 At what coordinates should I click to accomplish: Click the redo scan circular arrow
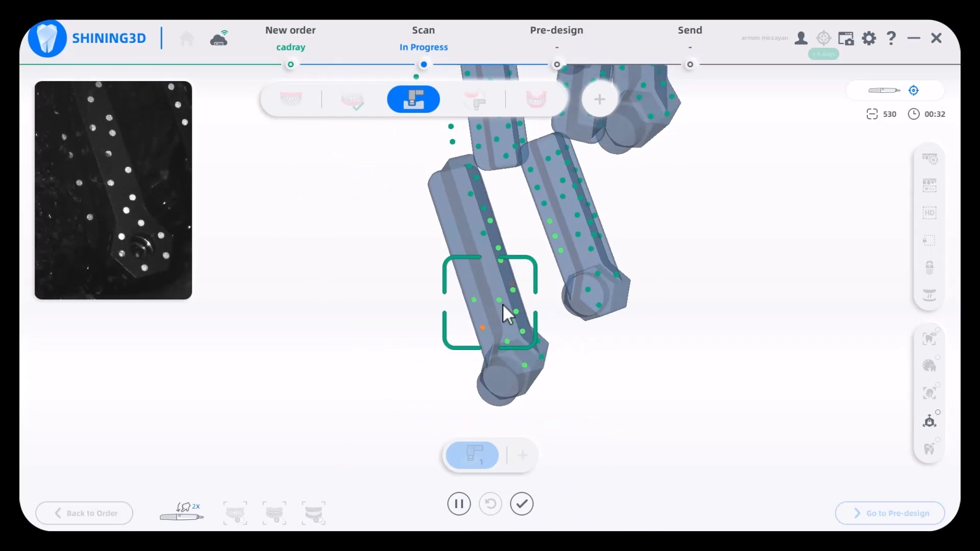(x=490, y=504)
